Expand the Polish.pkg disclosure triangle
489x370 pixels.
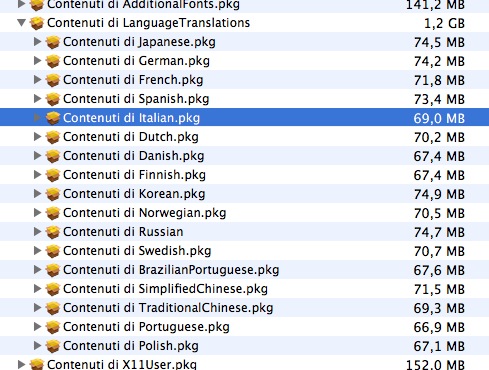[38, 346]
